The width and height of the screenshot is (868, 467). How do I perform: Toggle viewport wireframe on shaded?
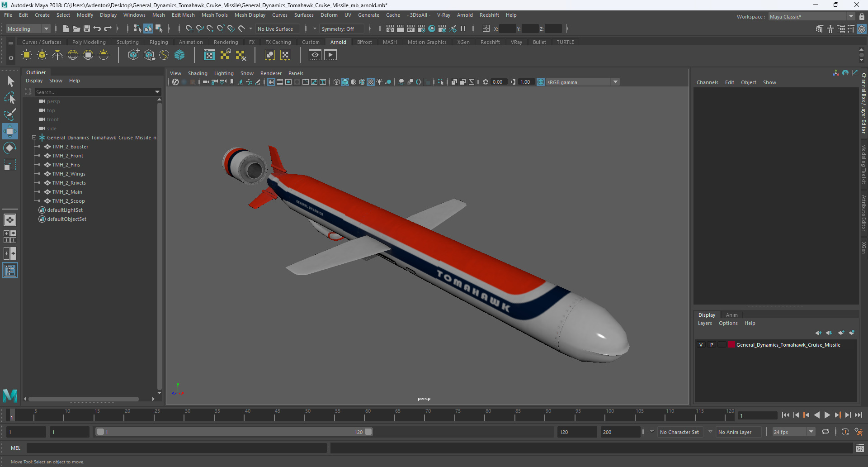tap(362, 82)
